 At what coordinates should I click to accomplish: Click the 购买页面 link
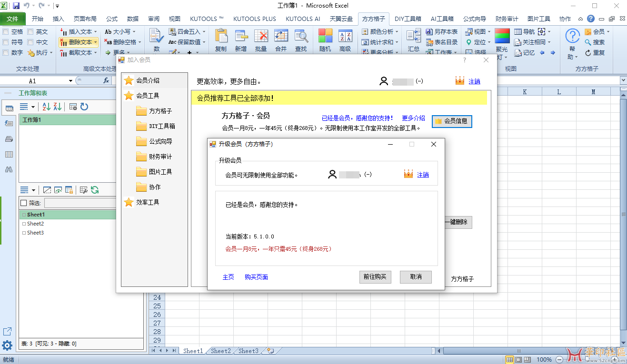click(257, 277)
